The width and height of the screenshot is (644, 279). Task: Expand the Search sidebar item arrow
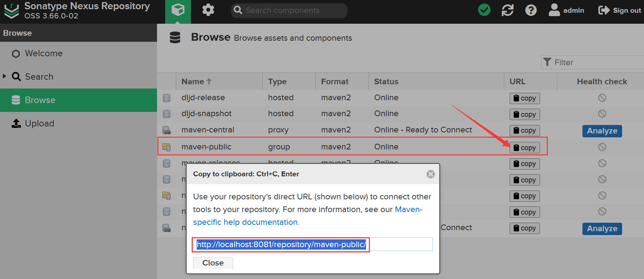[5, 76]
